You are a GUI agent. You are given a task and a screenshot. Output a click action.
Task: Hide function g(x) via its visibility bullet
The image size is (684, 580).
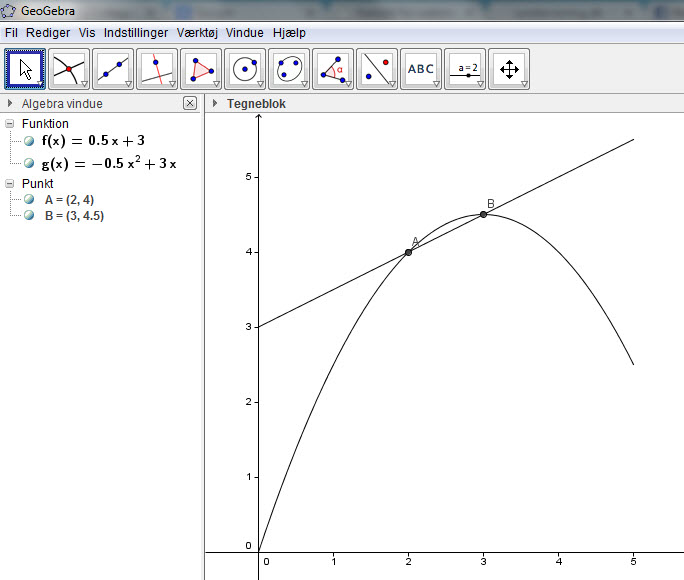coord(29,163)
